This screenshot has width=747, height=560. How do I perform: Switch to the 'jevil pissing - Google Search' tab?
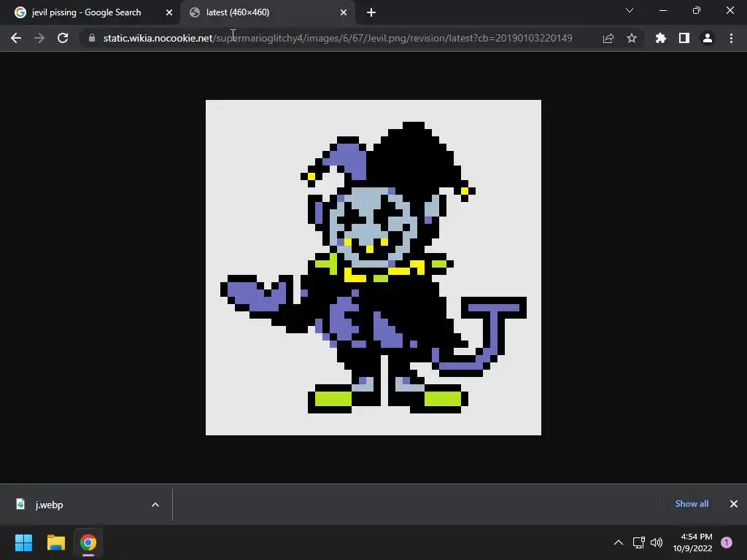(90, 12)
